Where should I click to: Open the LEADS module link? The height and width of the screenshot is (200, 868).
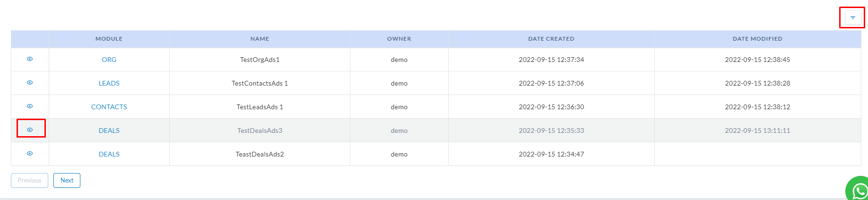click(x=109, y=83)
